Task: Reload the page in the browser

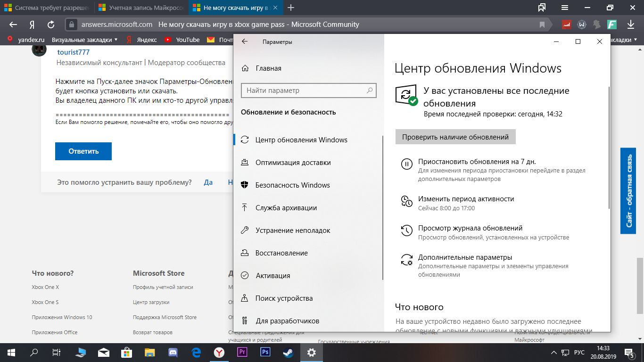Action: click(x=51, y=25)
